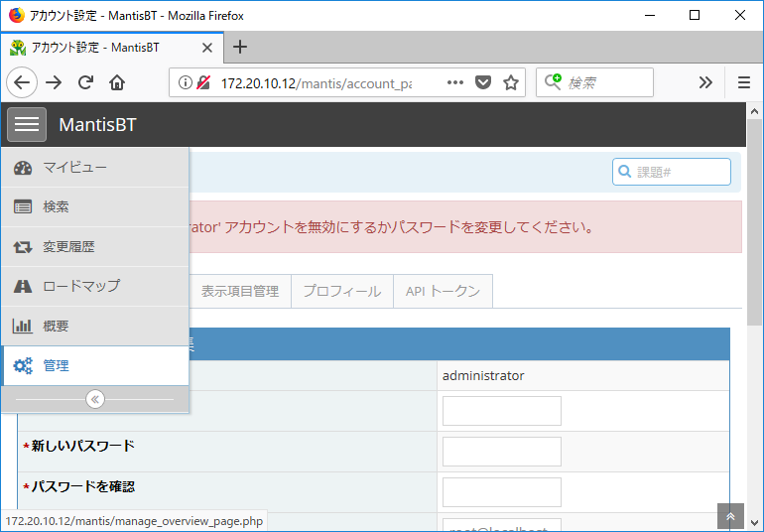Open the 概要 sidebar item
This screenshot has width=764, height=532.
(x=95, y=326)
